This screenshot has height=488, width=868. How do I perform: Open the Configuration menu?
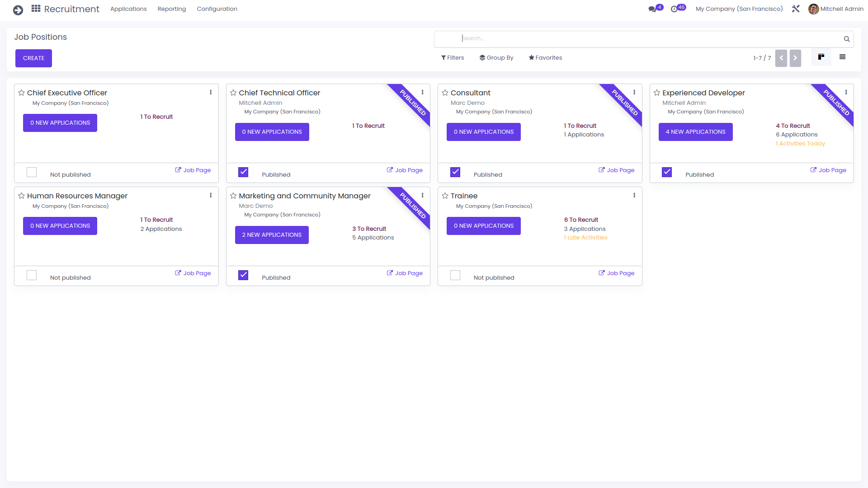[217, 9]
